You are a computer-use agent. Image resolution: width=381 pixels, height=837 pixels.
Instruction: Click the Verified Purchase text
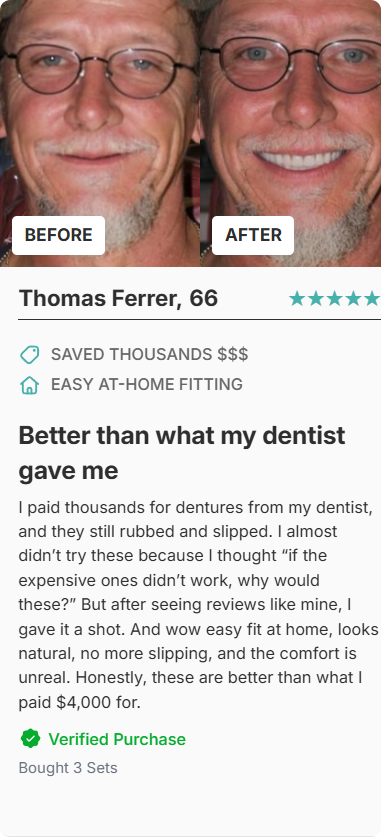tap(117, 739)
